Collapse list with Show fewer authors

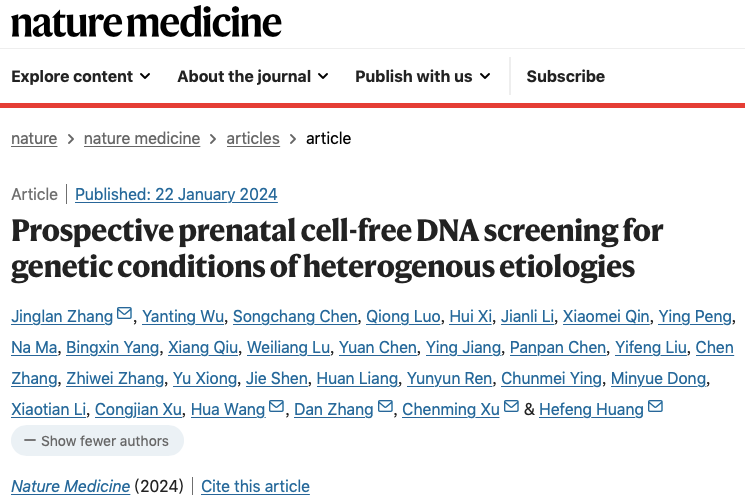pos(97,441)
